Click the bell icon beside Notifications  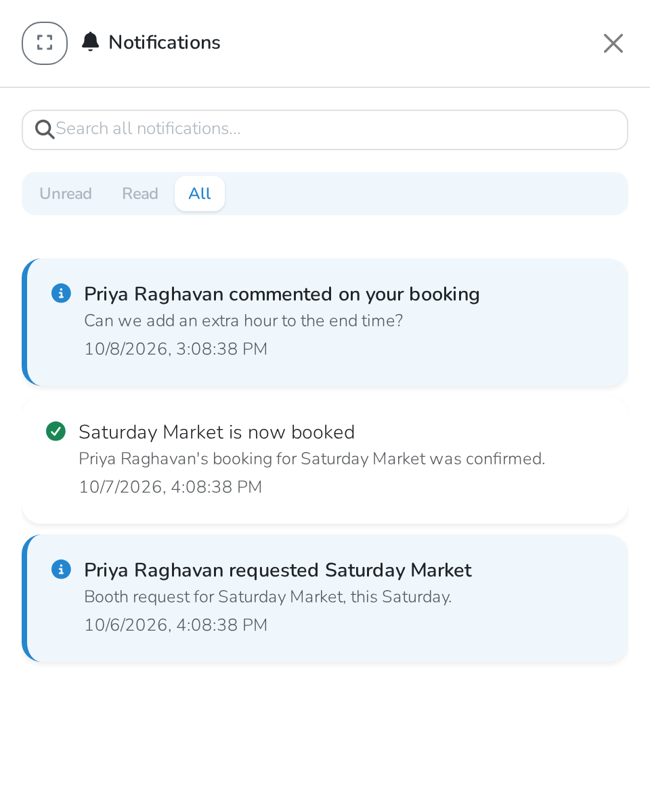(90, 42)
